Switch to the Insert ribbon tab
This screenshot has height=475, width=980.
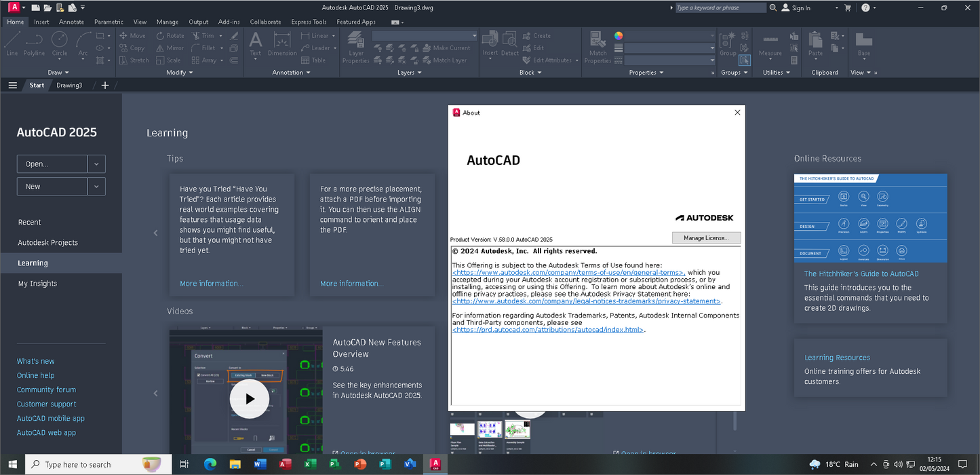41,22
